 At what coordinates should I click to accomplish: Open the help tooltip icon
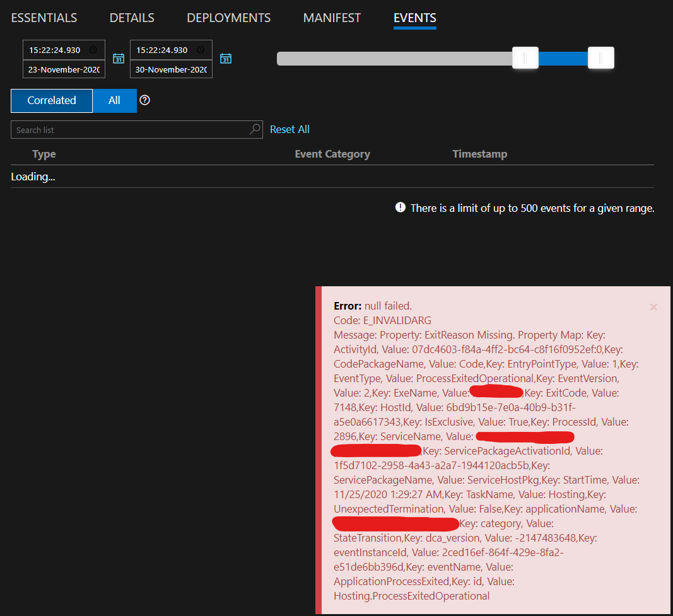coord(145,100)
